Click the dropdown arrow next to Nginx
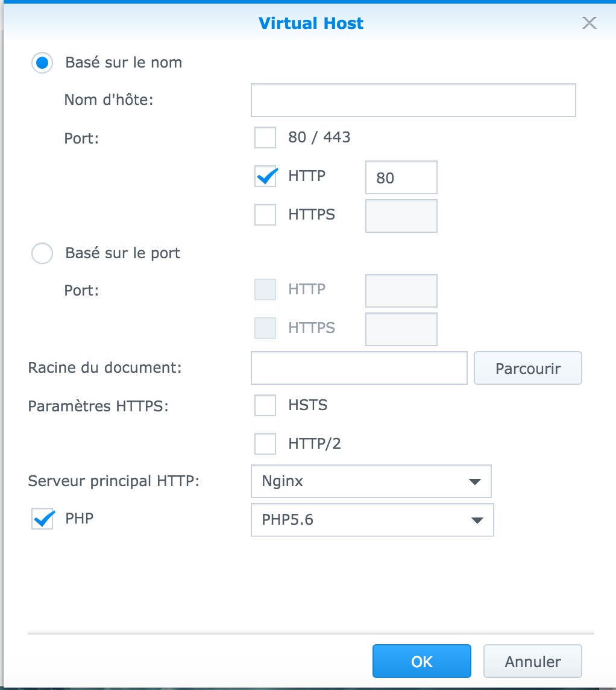The image size is (616, 690). coord(475,481)
